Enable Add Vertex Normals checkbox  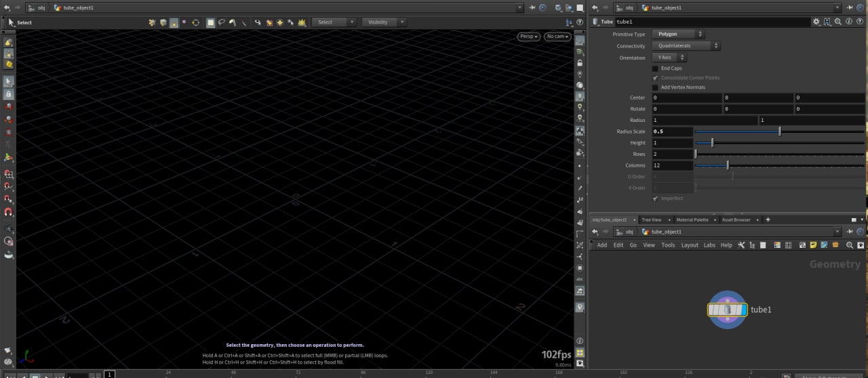click(x=655, y=87)
